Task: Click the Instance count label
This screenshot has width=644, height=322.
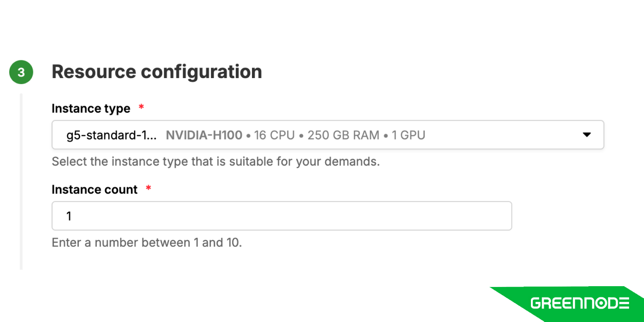Action: pyautogui.click(x=95, y=190)
